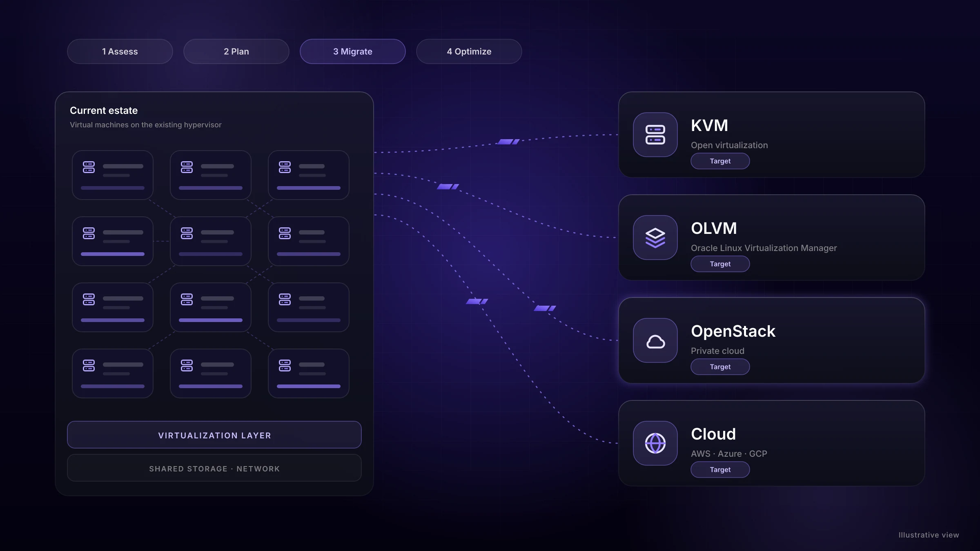Click the Target badge under KVM
Image resolution: width=980 pixels, height=551 pixels.
click(720, 161)
